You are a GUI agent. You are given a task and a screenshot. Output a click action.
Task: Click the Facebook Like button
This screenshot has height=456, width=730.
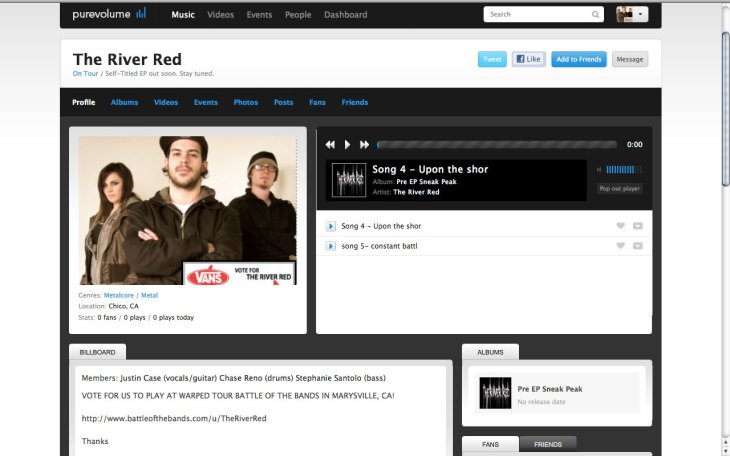pyautogui.click(x=529, y=59)
